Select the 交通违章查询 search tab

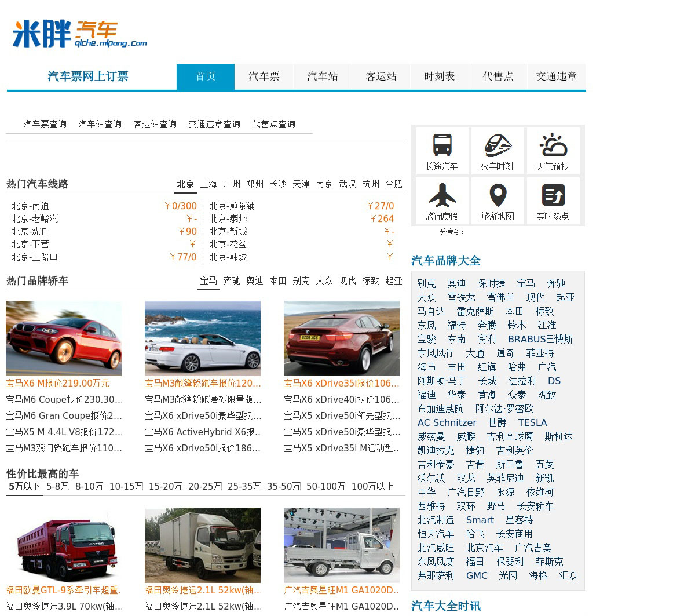pos(214,124)
